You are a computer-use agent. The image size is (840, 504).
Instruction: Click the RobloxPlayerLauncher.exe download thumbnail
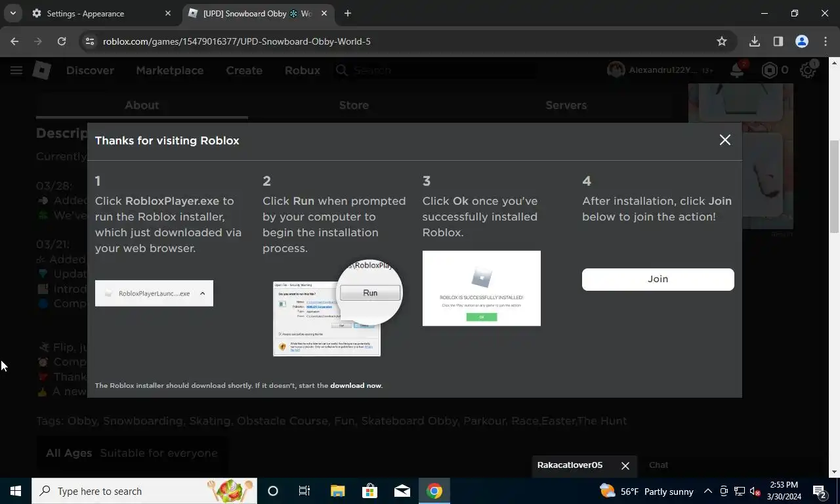[x=154, y=293]
